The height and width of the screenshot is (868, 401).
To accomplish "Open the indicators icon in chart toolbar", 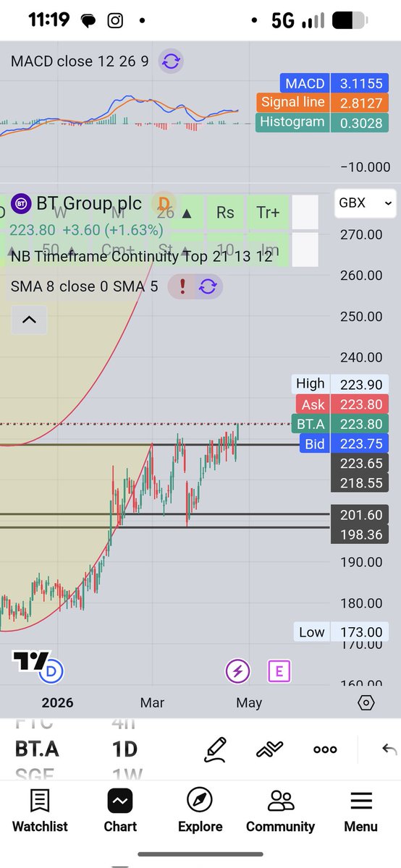I will [269, 749].
